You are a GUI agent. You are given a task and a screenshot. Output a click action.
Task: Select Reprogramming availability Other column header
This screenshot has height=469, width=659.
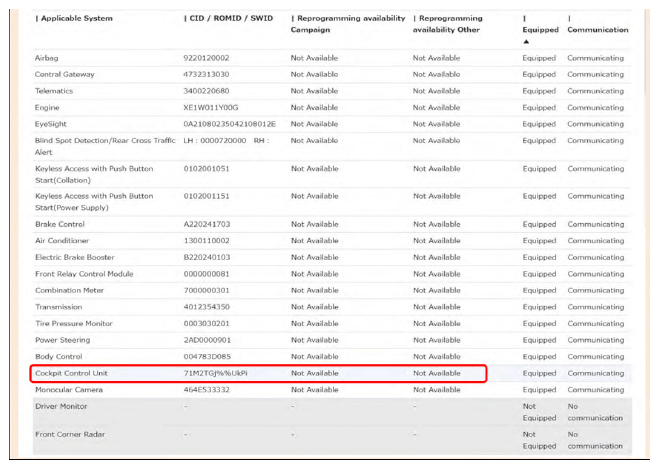coord(447,24)
